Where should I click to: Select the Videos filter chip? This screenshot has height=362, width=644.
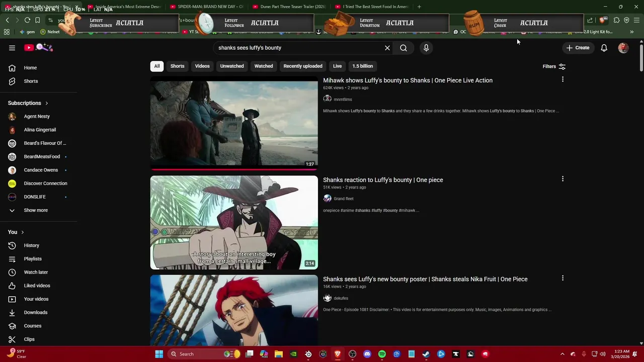[x=202, y=66]
